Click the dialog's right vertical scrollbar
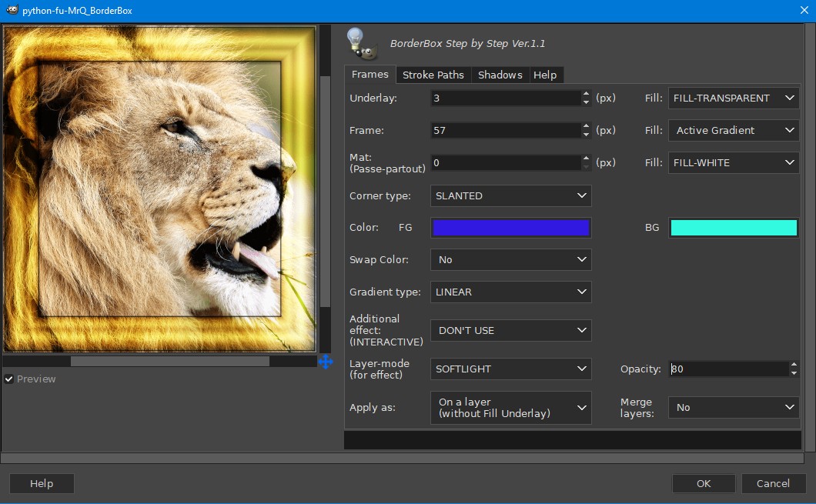Image resolution: width=816 pixels, height=504 pixels. (x=810, y=237)
